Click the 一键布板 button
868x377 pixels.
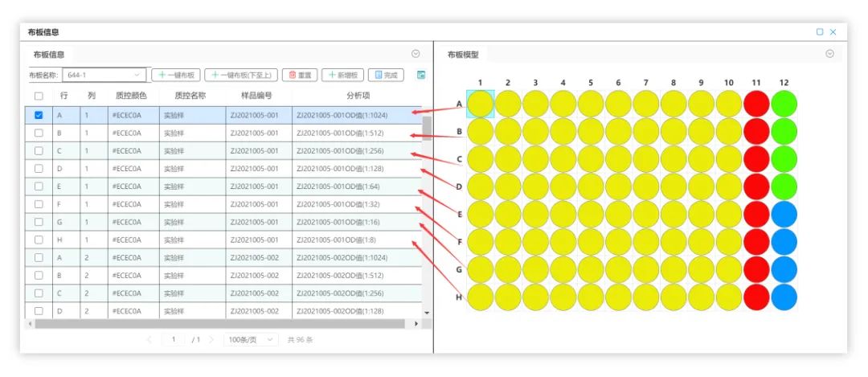(175, 75)
